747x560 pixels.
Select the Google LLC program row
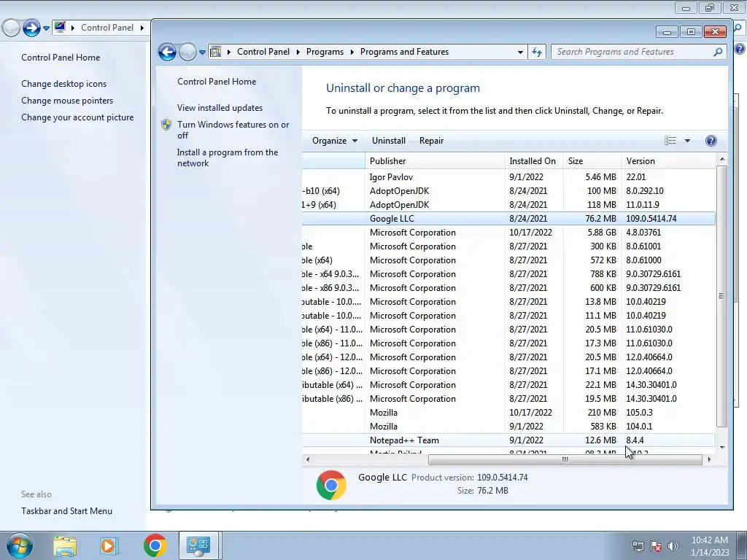tap(508, 219)
